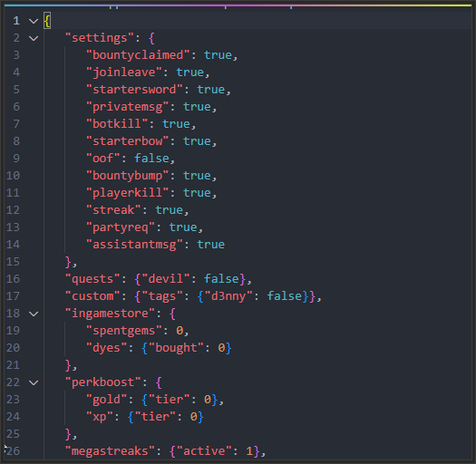Viewport: 476px width, 464px height.
Task: Click the "spentgems" value 0
Action: (x=180, y=331)
